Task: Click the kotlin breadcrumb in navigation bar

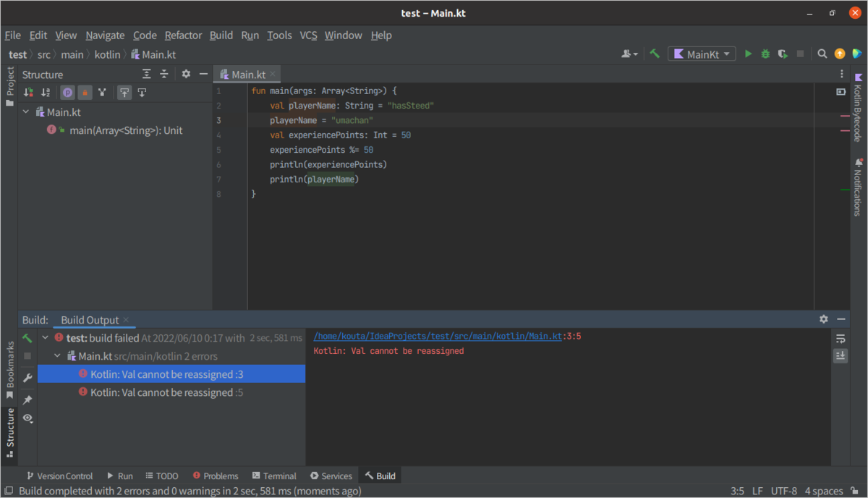Action: [x=107, y=54]
